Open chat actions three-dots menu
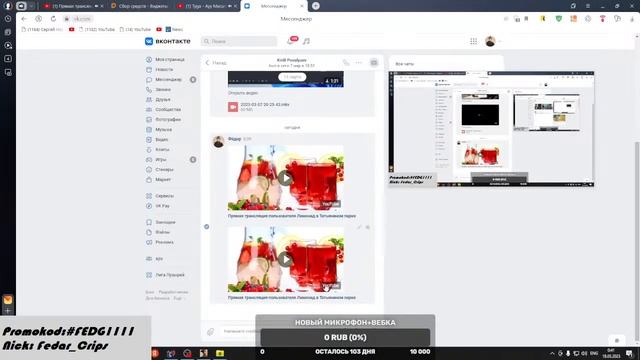 359,63
